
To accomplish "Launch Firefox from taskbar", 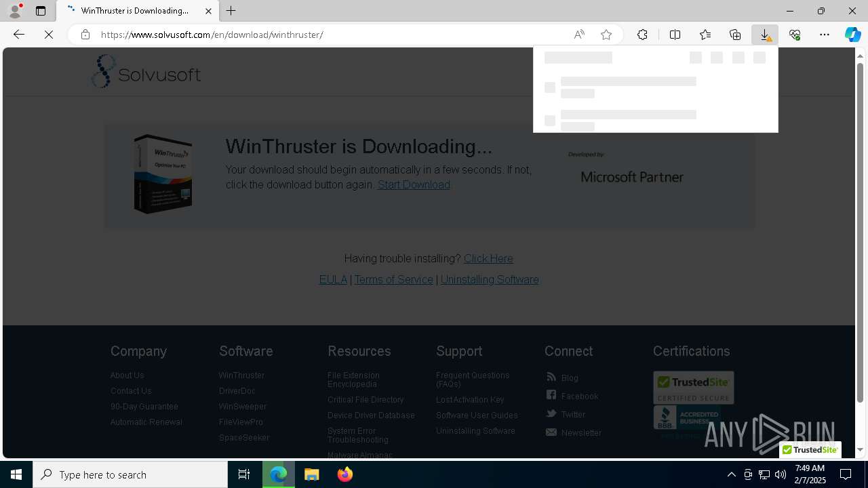I will click(x=345, y=474).
